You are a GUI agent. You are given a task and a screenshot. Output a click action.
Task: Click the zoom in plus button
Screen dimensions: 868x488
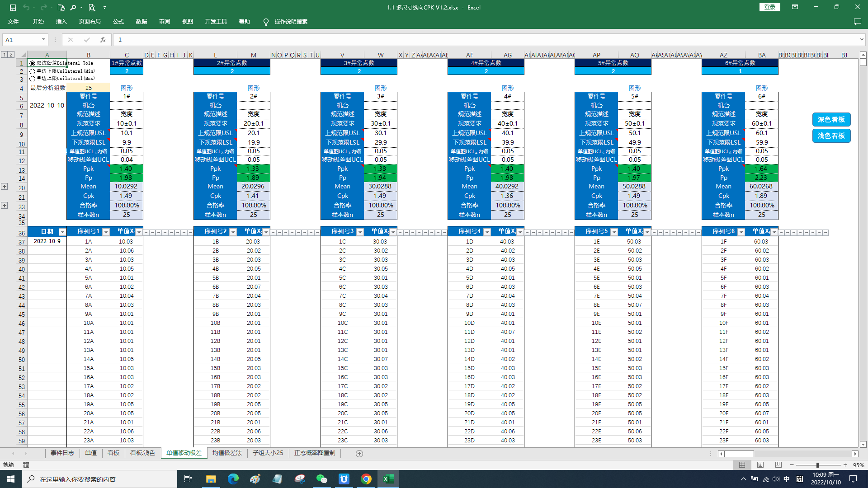point(845,465)
